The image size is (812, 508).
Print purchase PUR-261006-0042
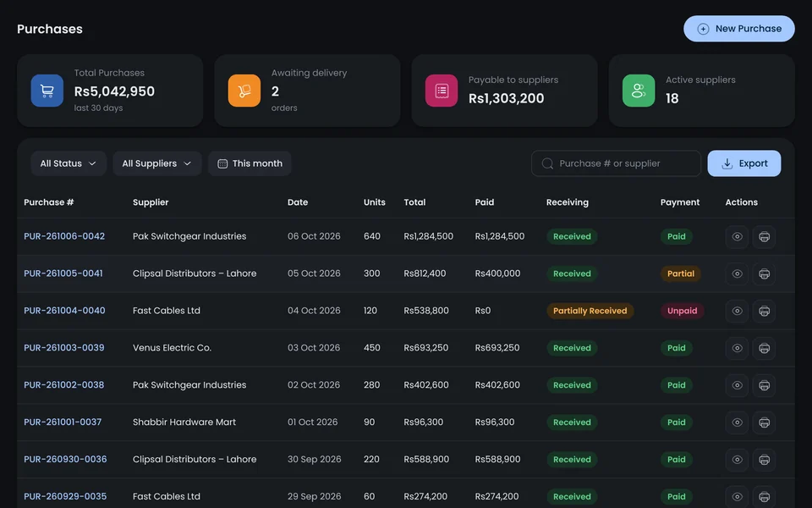[x=764, y=237]
